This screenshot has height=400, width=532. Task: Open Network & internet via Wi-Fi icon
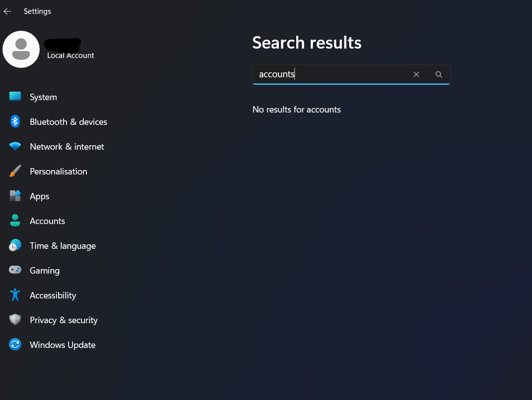(15, 146)
